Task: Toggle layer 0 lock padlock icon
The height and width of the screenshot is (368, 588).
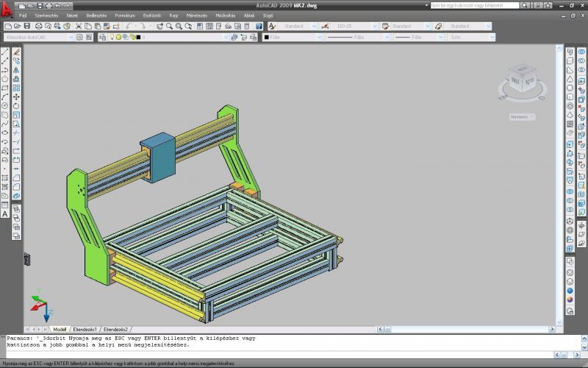Action: pyautogui.click(x=132, y=38)
